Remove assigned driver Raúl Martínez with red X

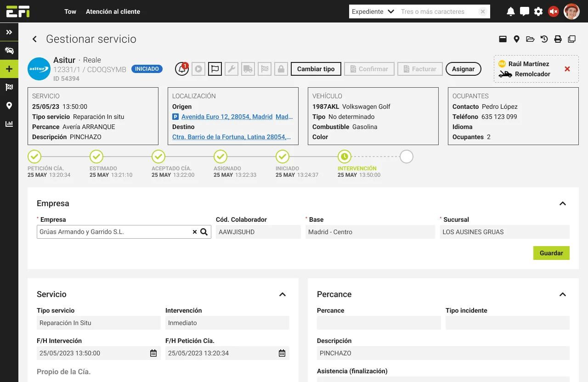click(x=567, y=69)
